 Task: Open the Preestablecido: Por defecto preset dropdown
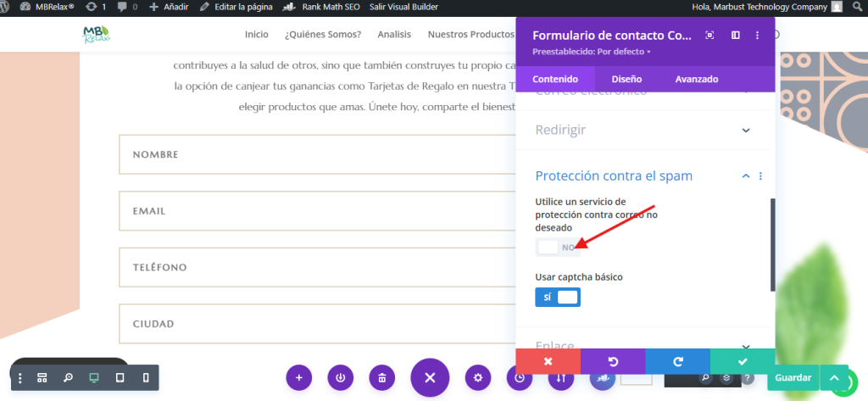[591, 52]
